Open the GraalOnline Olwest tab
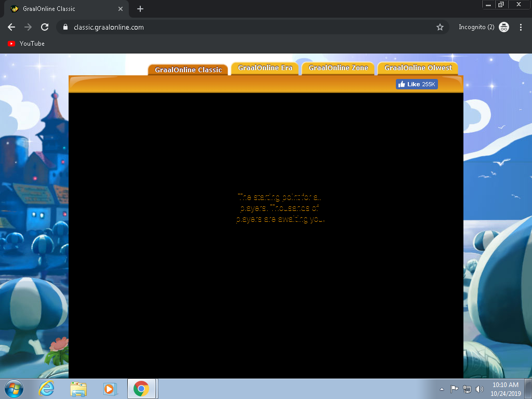The width and height of the screenshot is (532, 399). tap(418, 68)
